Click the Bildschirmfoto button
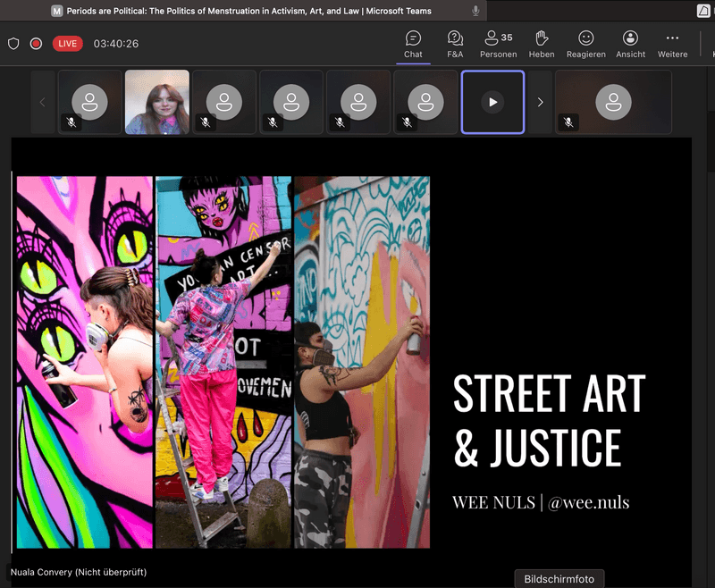This screenshot has height=588, width=715. (x=559, y=578)
